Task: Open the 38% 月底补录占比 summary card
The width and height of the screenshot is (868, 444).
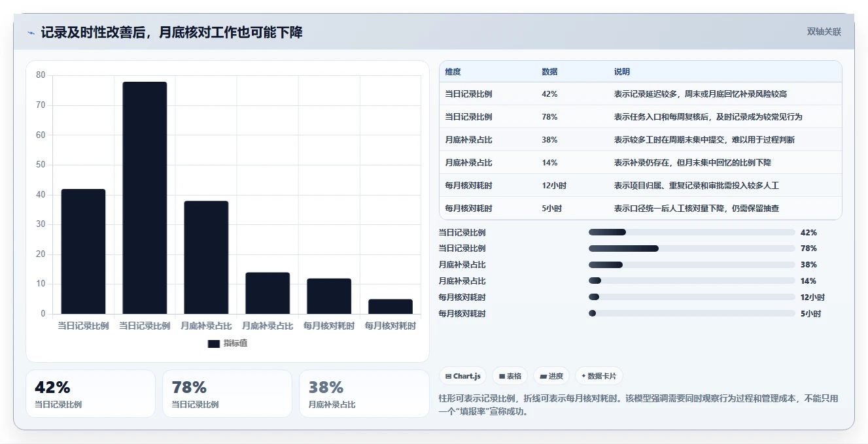Action: pyautogui.click(x=364, y=394)
